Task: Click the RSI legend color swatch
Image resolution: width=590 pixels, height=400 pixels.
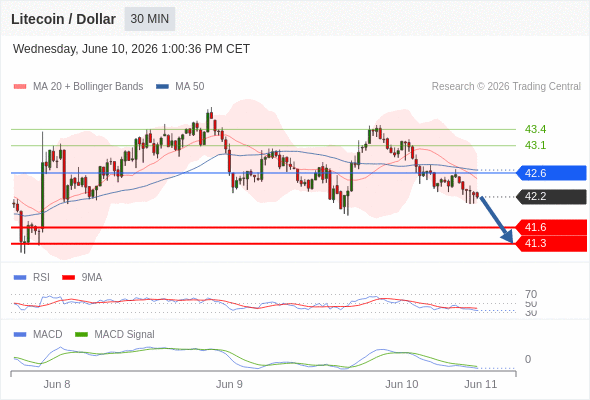Action: [20, 278]
